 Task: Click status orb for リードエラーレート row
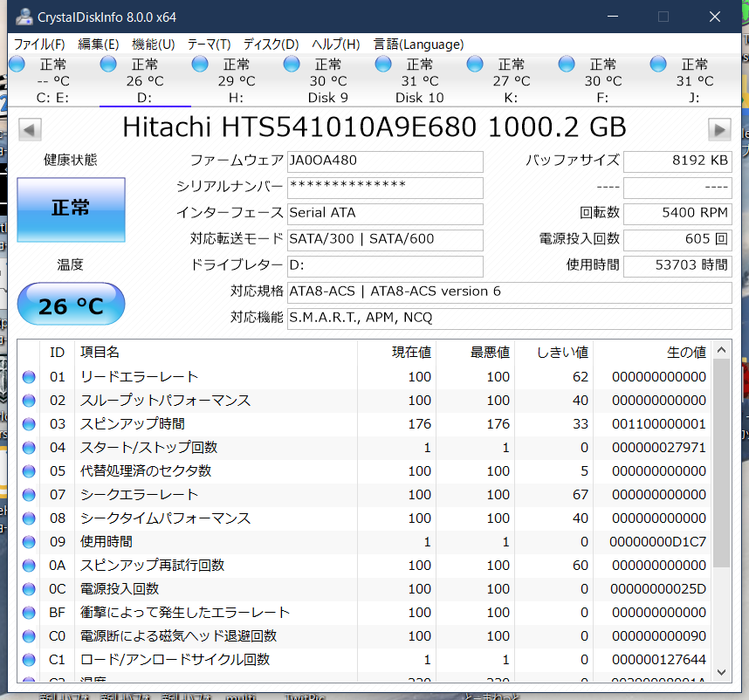(x=29, y=377)
